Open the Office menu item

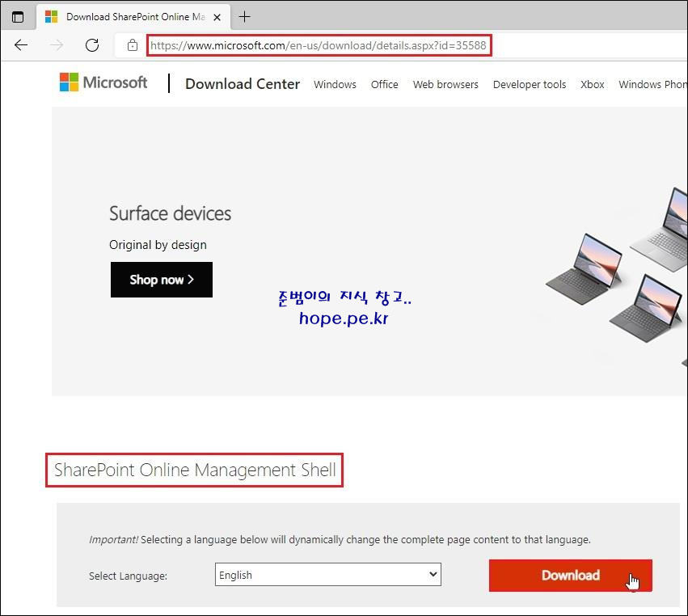coord(384,84)
